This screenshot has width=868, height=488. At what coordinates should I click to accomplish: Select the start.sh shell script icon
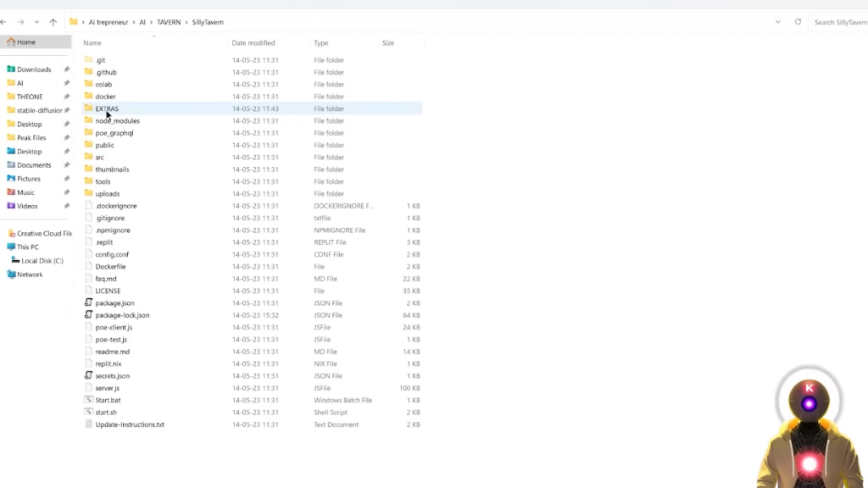click(88, 413)
